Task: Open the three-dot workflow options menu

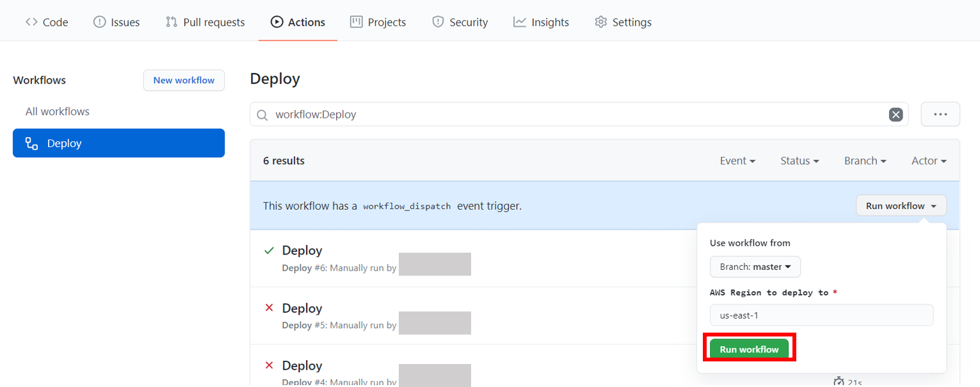Action: [940, 114]
